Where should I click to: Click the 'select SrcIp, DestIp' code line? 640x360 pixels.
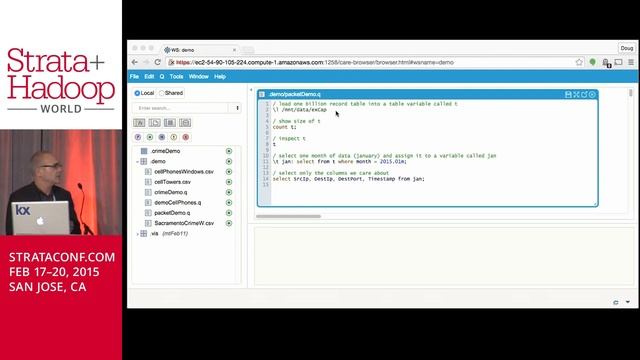349,179
